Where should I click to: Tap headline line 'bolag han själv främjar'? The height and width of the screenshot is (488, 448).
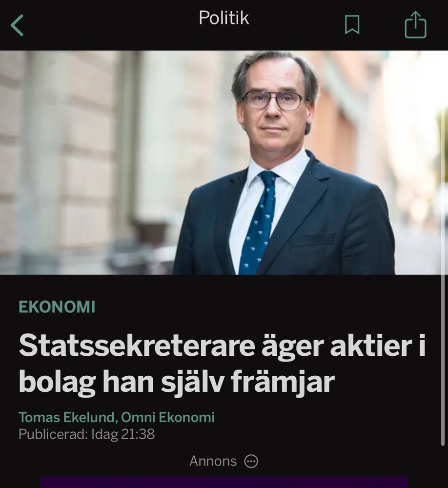click(x=177, y=382)
